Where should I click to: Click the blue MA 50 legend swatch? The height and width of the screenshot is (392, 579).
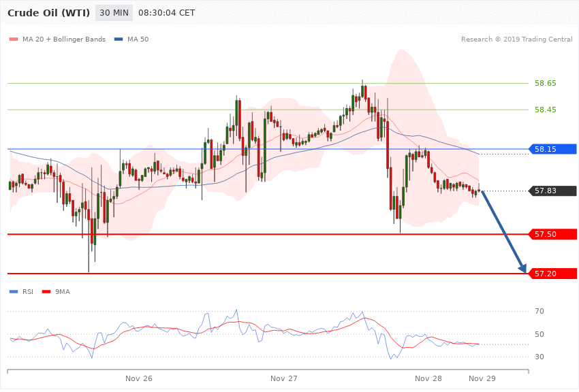pyautogui.click(x=119, y=39)
